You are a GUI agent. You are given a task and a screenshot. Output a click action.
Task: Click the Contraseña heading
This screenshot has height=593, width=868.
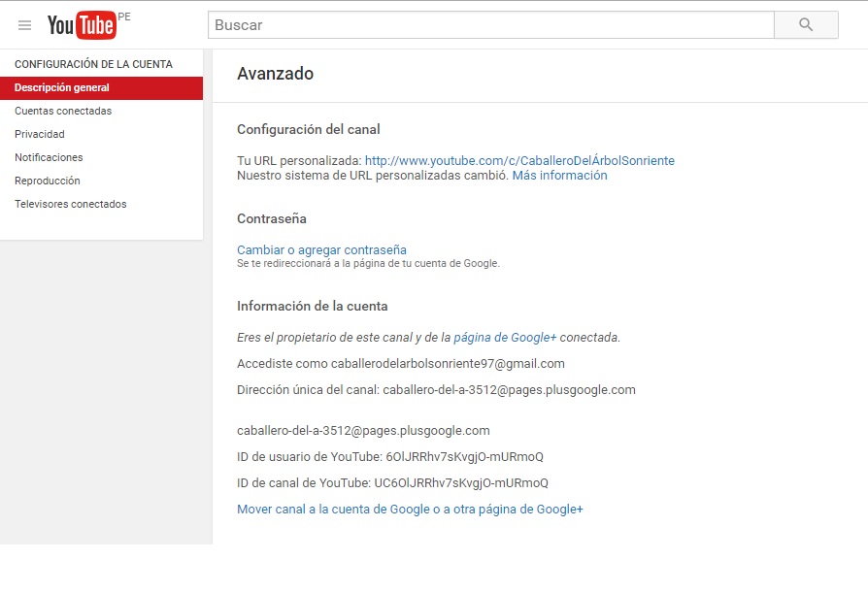pos(271,219)
